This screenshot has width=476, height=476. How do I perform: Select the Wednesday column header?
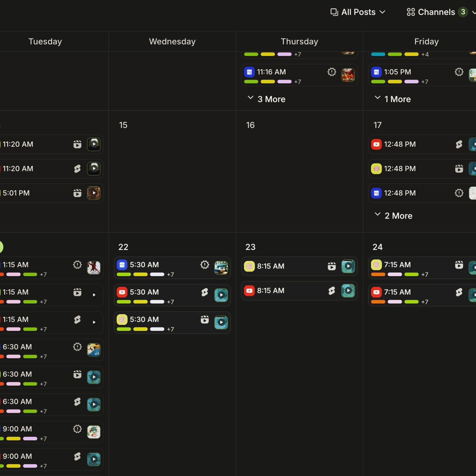click(172, 42)
